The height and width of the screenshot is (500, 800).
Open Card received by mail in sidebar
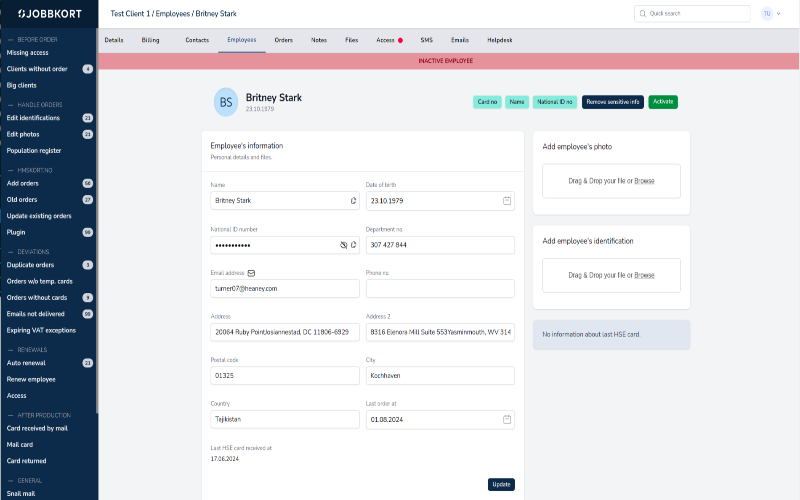point(37,428)
